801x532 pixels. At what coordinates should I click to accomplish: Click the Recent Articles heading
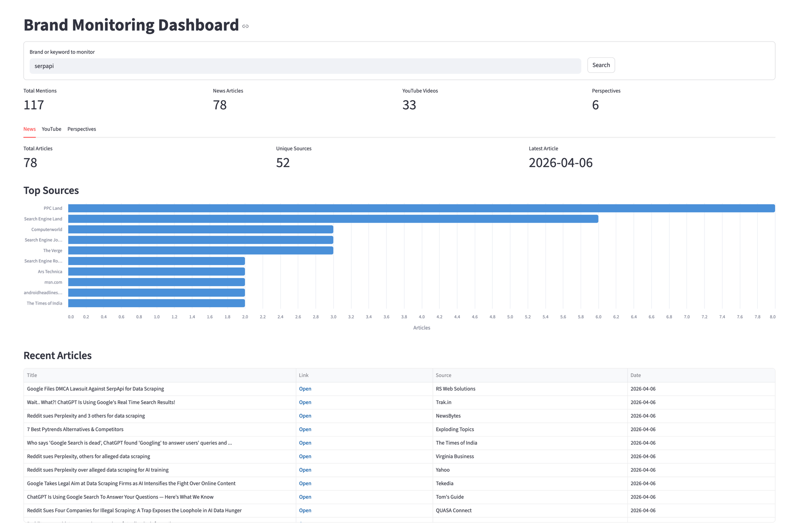(57, 356)
